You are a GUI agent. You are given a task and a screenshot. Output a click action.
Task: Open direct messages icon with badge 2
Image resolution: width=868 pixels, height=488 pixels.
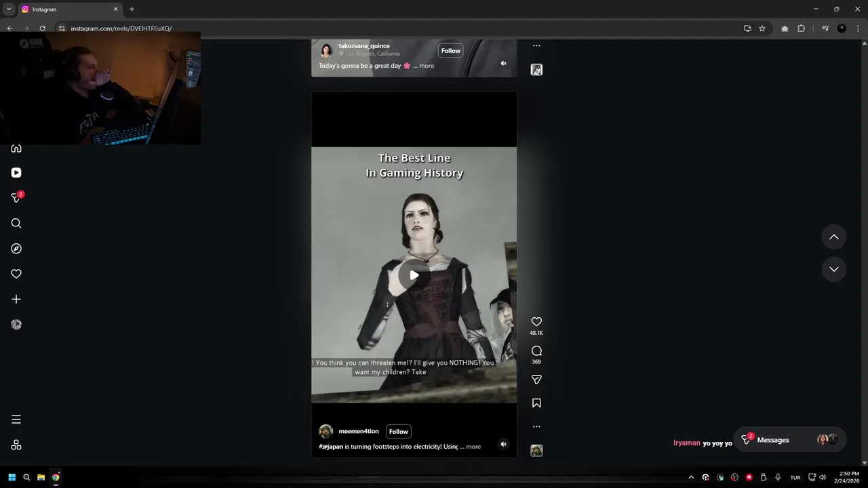[17, 197]
